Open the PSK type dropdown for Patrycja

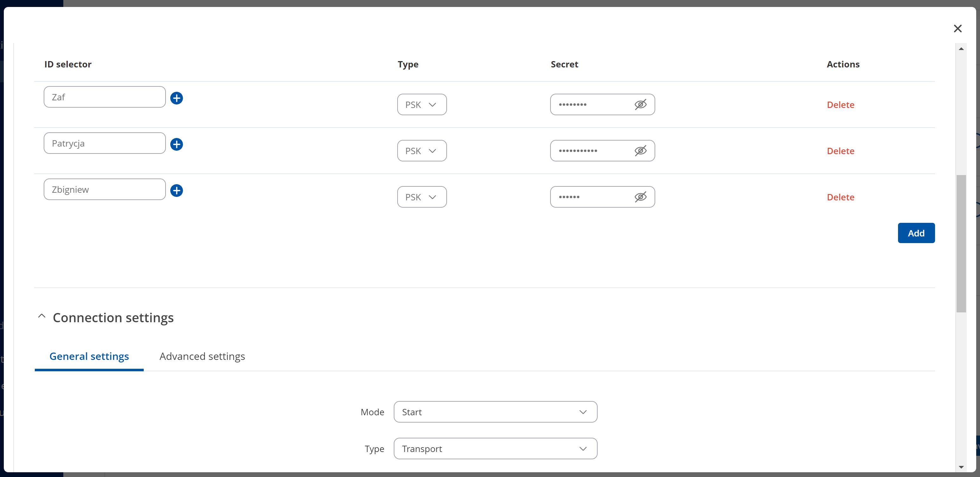click(x=422, y=151)
